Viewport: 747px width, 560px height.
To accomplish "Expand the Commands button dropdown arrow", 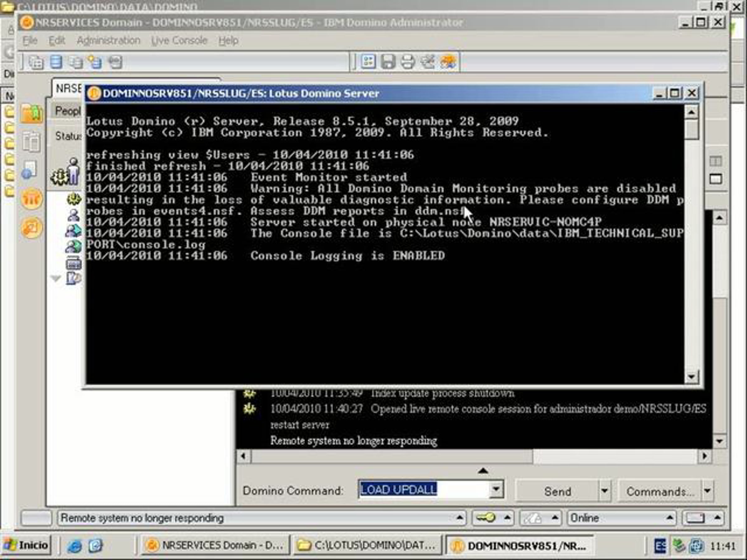I will click(x=708, y=491).
